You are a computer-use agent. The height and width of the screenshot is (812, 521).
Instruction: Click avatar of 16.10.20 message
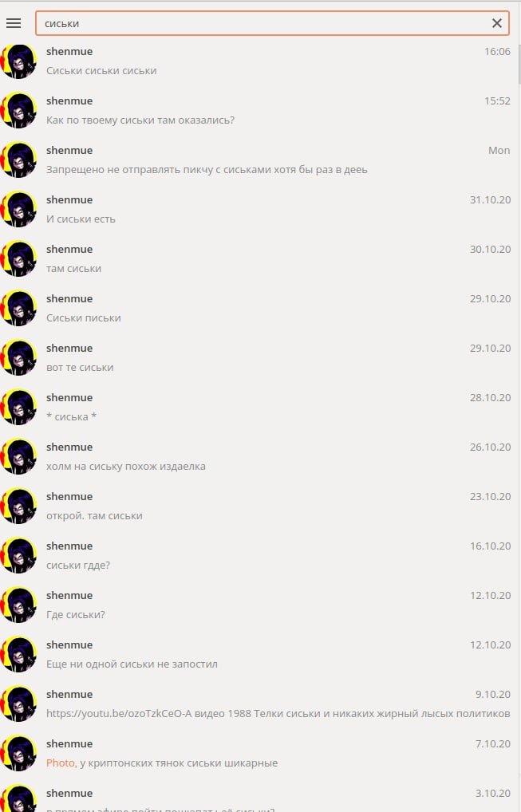click(x=18, y=556)
